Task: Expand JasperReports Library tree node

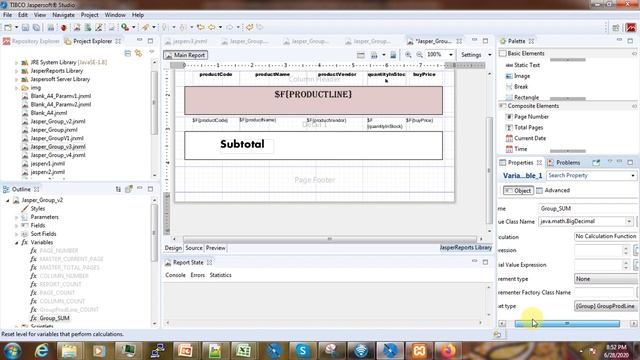Action: coord(16,71)
